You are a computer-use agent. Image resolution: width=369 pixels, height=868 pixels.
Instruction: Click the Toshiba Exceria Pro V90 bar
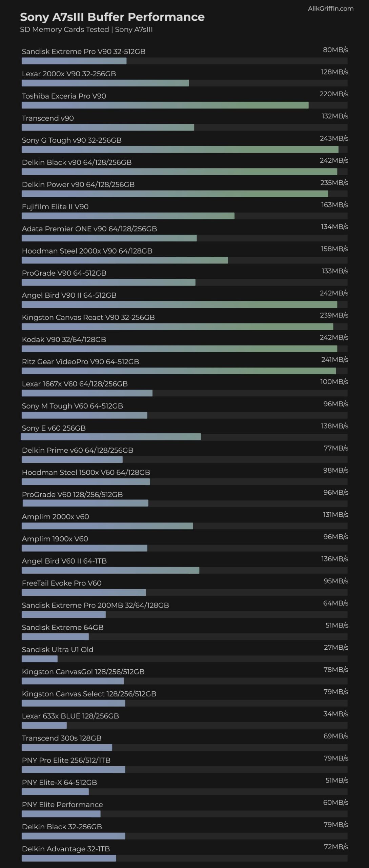[x=165, y=105]
